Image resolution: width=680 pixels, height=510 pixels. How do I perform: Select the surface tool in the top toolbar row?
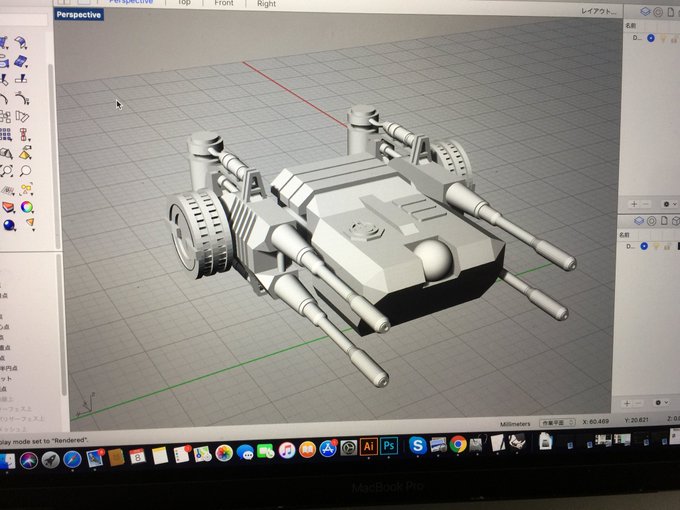tap(20, 42)
